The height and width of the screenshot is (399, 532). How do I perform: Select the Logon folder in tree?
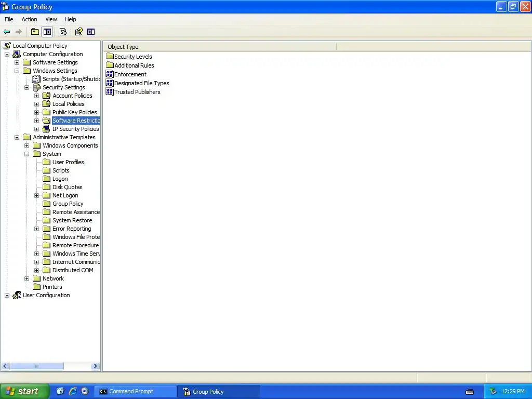[60, 179]
